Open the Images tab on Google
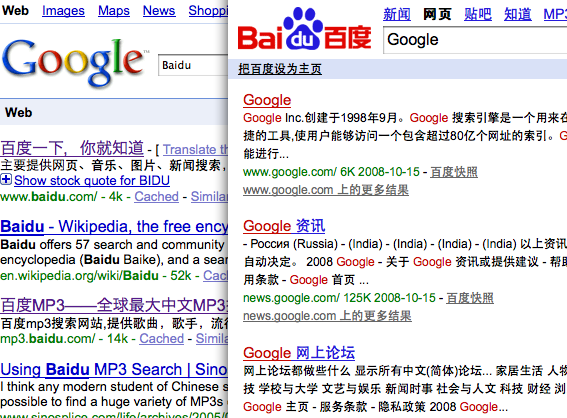Screen dimensions: 567x418 coord(63,10)
